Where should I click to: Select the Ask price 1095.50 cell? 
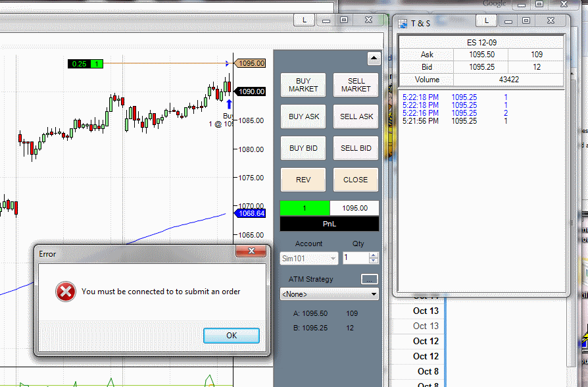481,55
